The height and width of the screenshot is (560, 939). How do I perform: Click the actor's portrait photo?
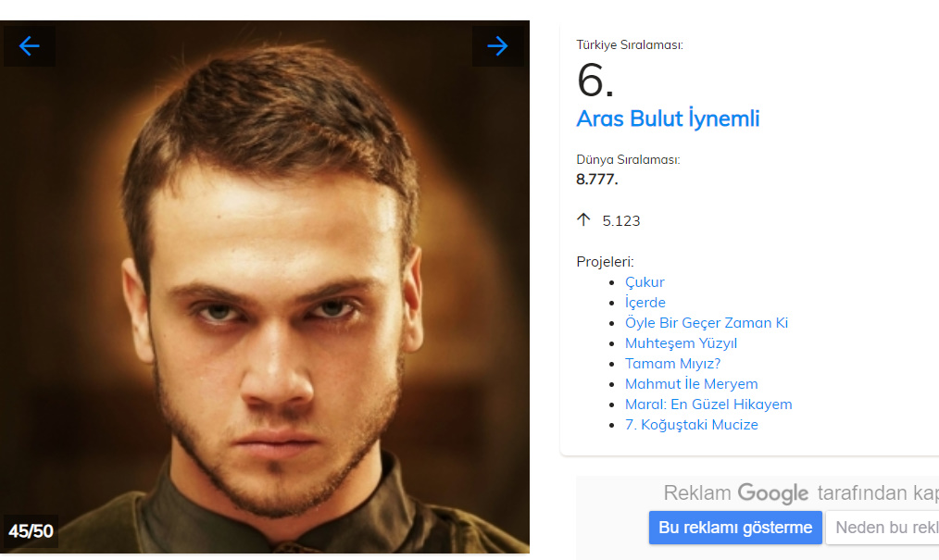pos(265,296)
